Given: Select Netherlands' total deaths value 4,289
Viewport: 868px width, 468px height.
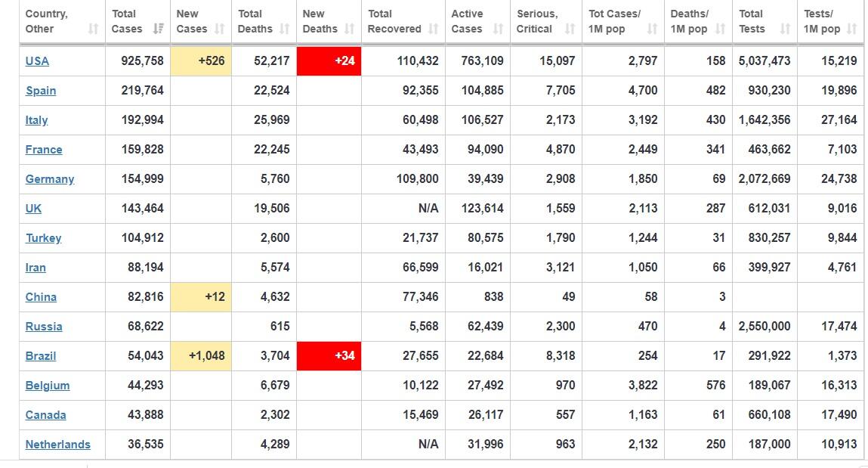Looking at the screenshot, I should [x=275, y=445].
